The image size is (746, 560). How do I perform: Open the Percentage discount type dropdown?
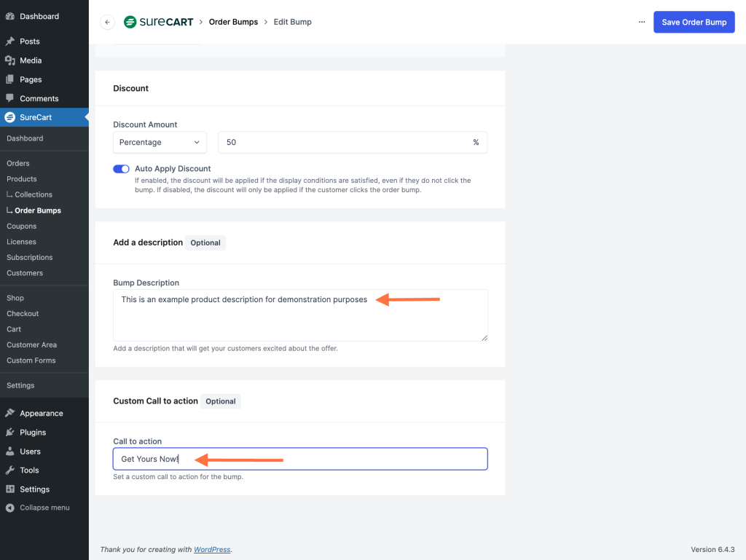coord(160,142)
